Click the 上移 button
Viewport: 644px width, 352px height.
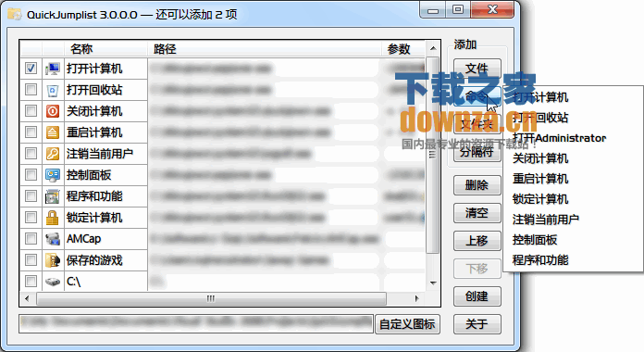point(477,241)
